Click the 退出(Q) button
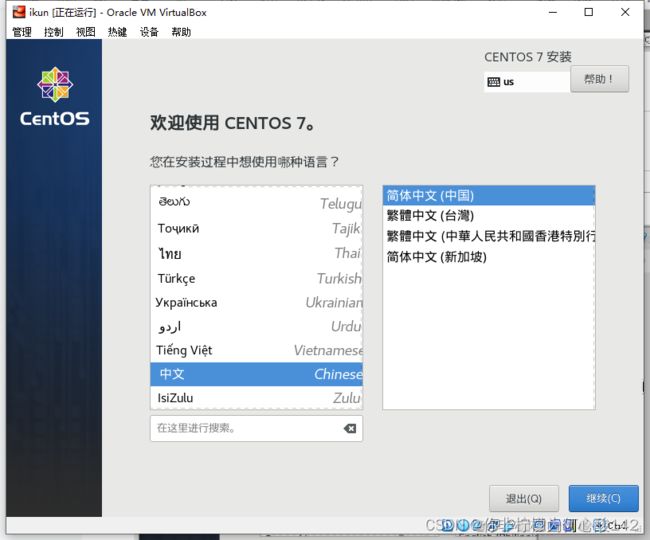This screenshot has height=540, width=650. pyautogui.click(x=524, y=499)
